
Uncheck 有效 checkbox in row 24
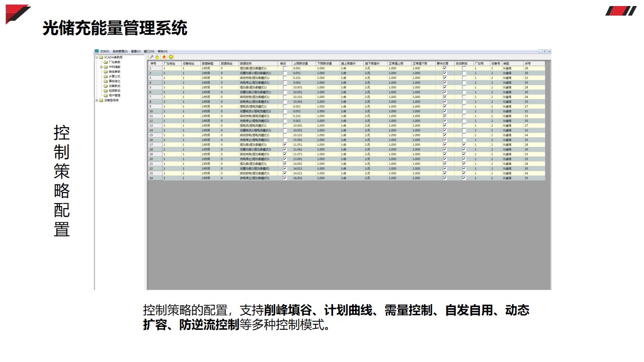(285, 178)
